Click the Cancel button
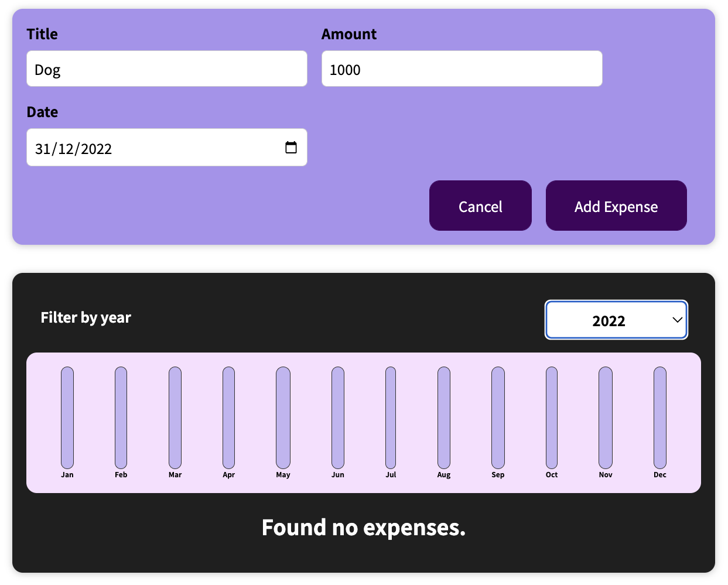Image resolution: width=728 pixels, height=585 pixels. (x=480, y=206)
